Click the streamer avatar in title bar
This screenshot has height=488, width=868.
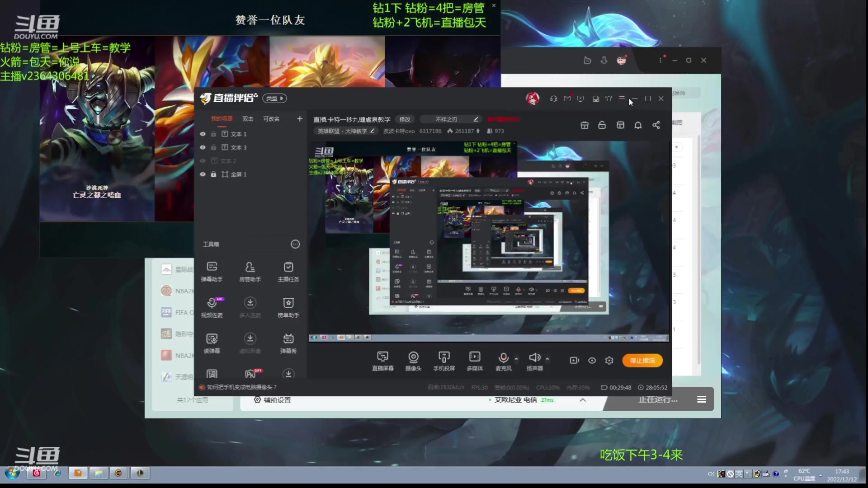click(x=533, y=99)
